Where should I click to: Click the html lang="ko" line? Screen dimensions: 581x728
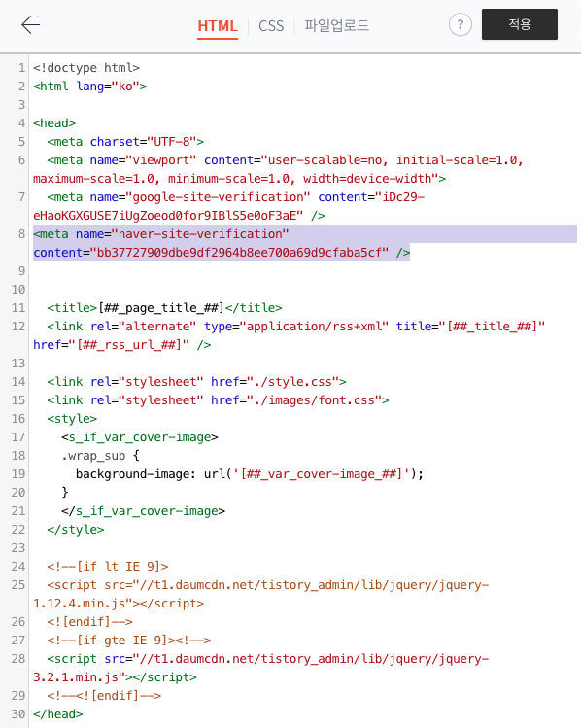coord(89,87)
